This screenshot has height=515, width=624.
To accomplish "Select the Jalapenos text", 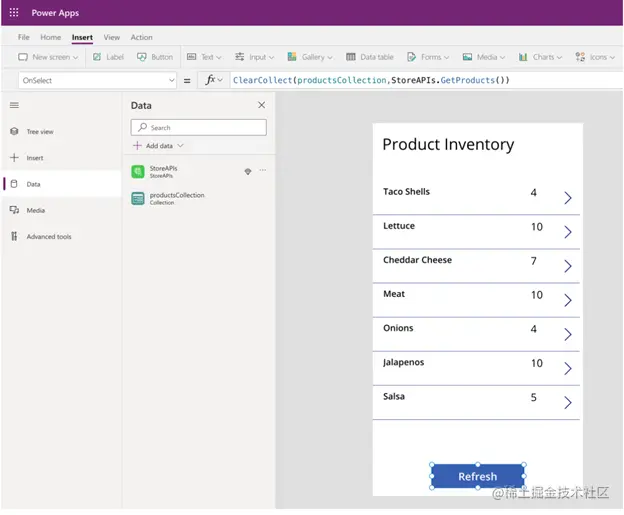I will (x=404, y=362).
